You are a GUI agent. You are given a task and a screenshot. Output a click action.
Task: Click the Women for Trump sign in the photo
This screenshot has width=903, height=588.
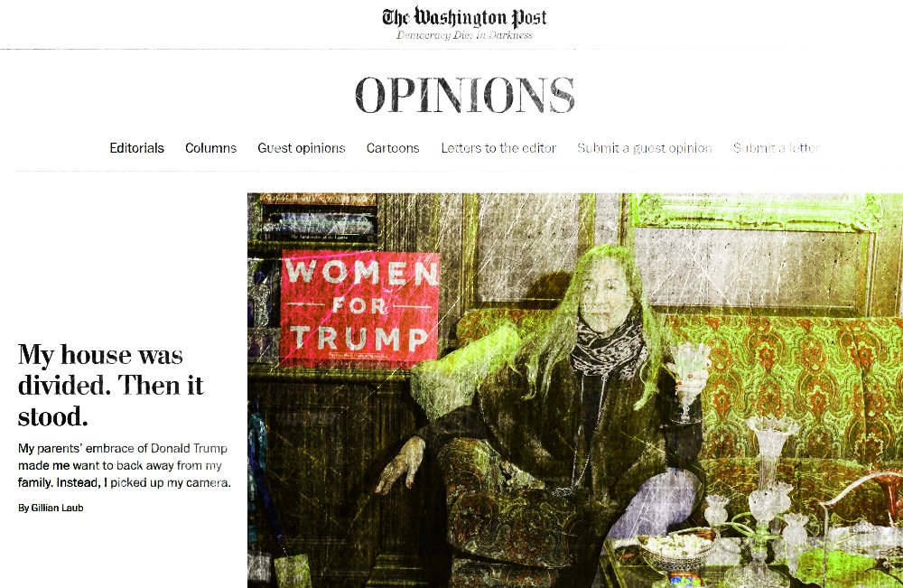(x=359, y=309)
